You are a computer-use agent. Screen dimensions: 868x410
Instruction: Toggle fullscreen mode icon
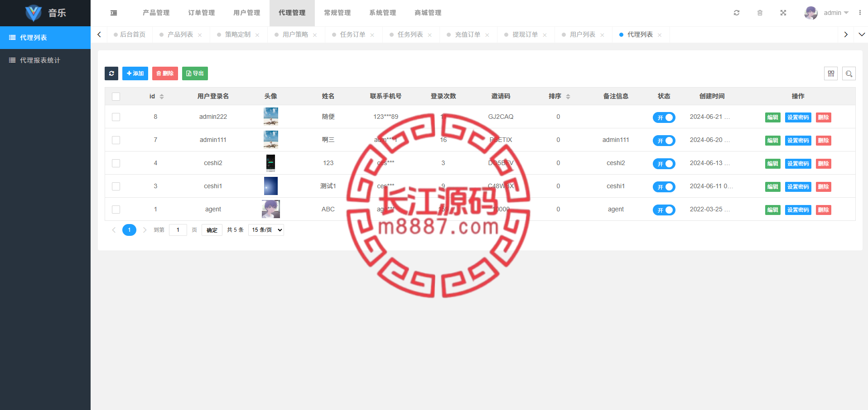(x=783, y=13)
